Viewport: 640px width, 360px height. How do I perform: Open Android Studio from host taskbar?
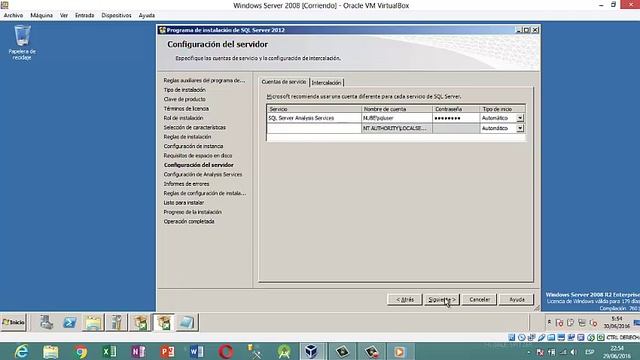tap(284, 351)
